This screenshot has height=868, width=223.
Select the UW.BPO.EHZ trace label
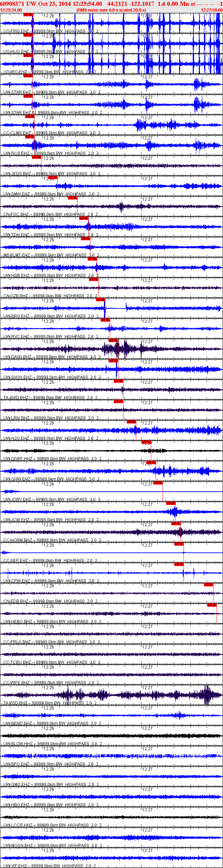pyautogui.click(x=51, y=764)
